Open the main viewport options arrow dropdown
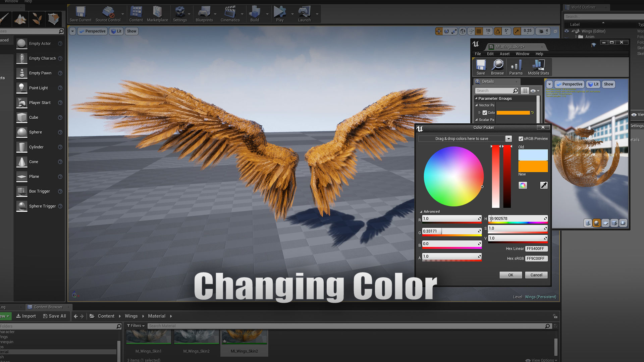The height and width of the screenshot is (362, 644). click(x=72, y=31)
